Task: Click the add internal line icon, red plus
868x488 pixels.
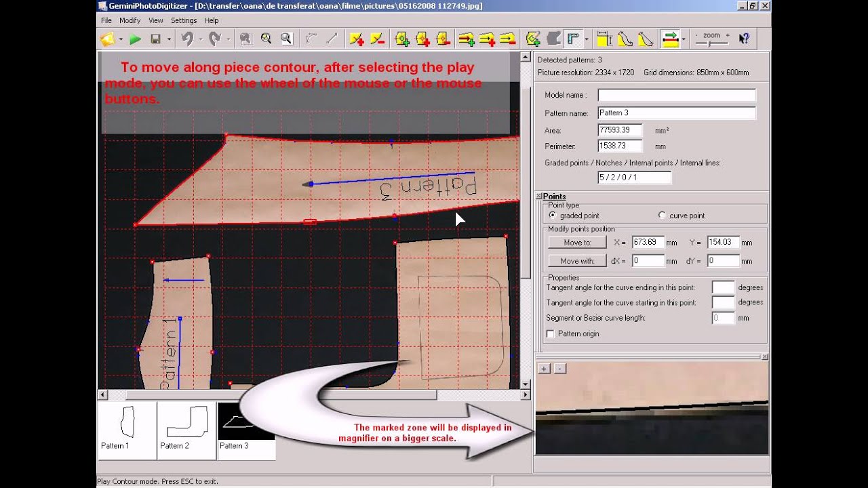Action: click(x=487, y=39)
